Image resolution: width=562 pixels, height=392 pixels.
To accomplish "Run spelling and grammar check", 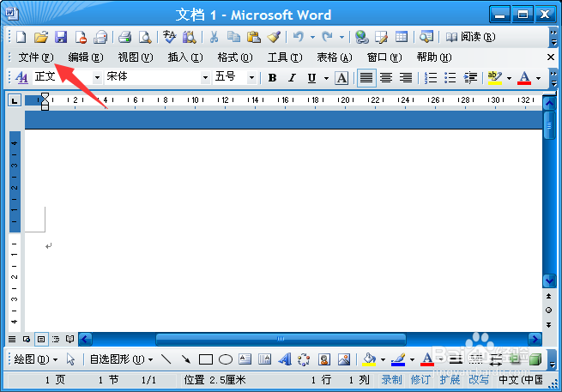I will [169, 37].
